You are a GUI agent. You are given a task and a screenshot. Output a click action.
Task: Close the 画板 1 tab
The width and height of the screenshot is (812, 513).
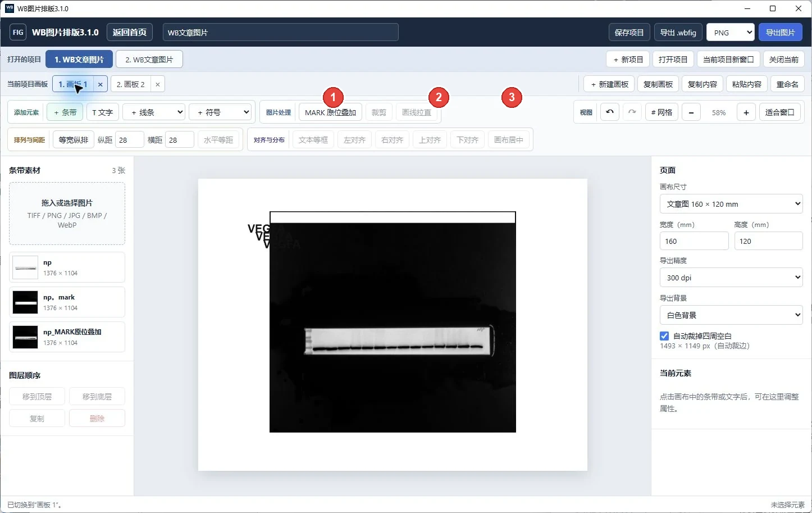click(x=100, y=84)
